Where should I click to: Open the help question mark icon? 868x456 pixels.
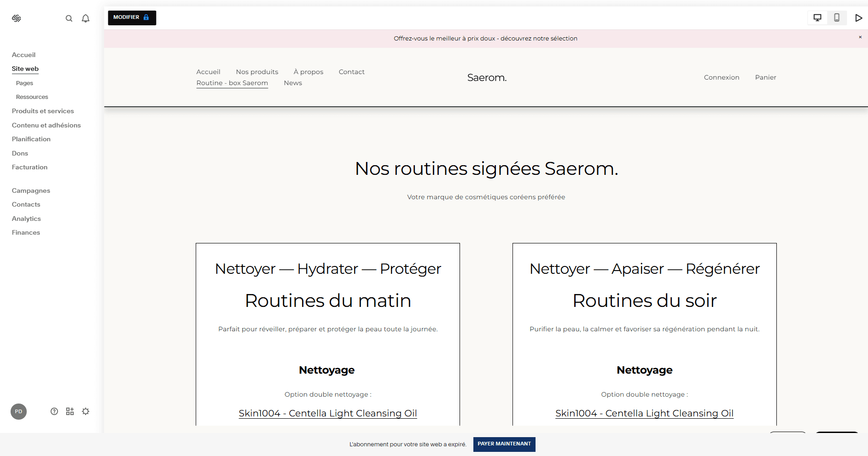[x=54, y=411]
